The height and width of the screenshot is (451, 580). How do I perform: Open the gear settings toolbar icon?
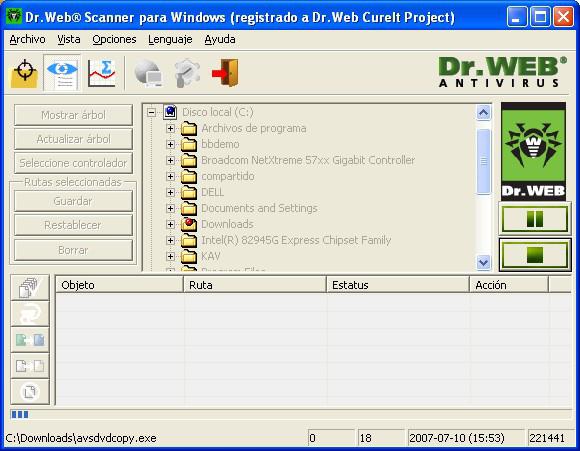pos(187,73)
